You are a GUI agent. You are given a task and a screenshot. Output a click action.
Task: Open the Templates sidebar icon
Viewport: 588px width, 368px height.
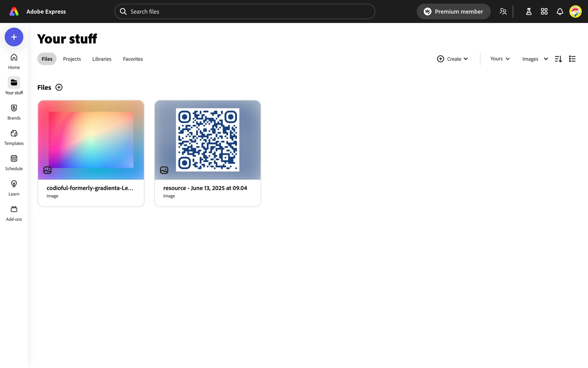[14, 137]
